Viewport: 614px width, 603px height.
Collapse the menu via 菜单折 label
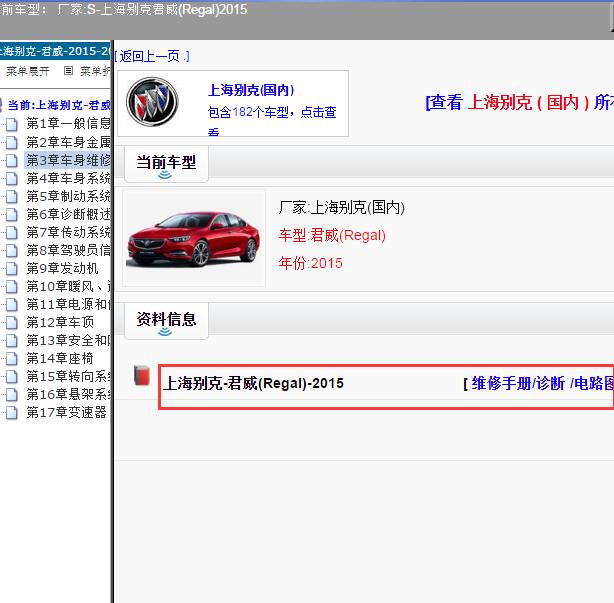[x=95, y=71]
